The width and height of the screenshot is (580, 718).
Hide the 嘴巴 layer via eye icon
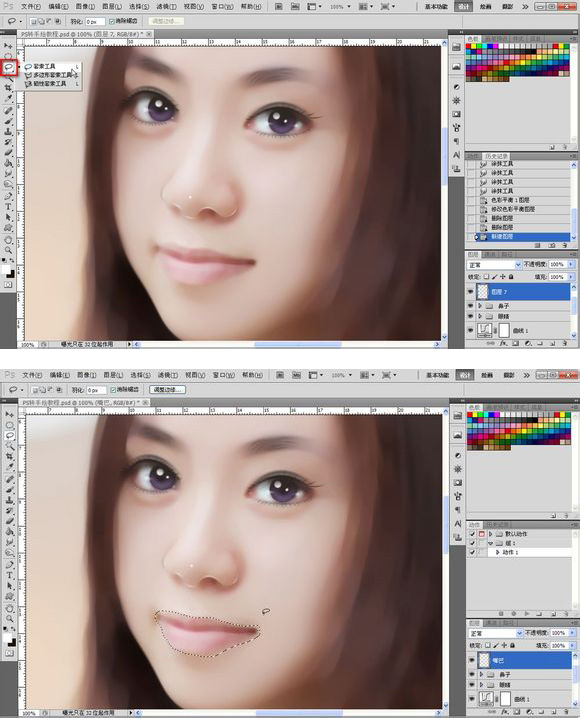tap(472, 660)
